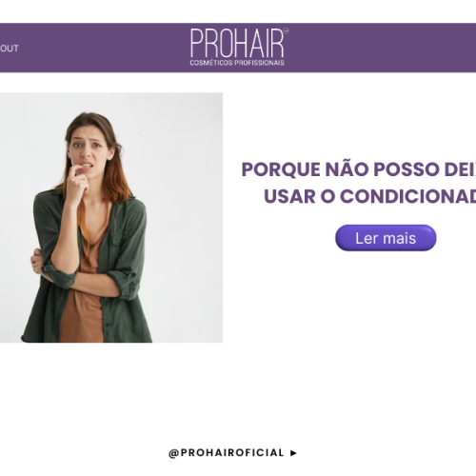476x476 pixels.
Task: Click the word USAR in the title
Action: click(x=289, y=196)
